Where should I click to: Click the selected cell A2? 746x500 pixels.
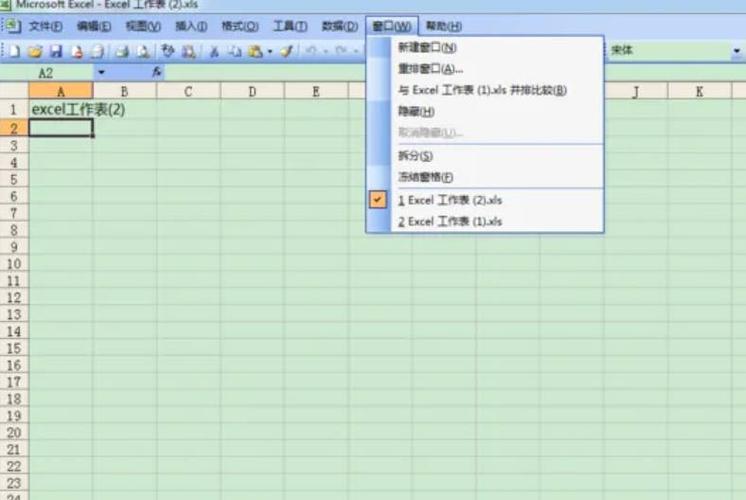pos(61,128)
